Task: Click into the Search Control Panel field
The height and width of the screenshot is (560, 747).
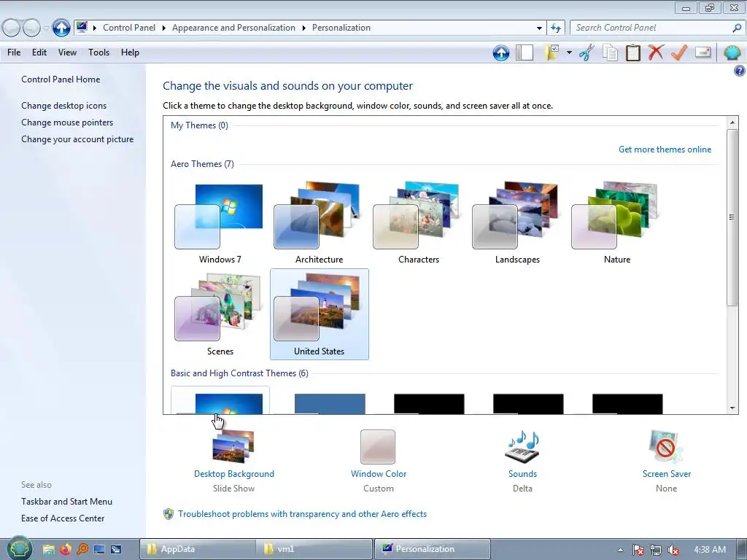Action: 651,28
